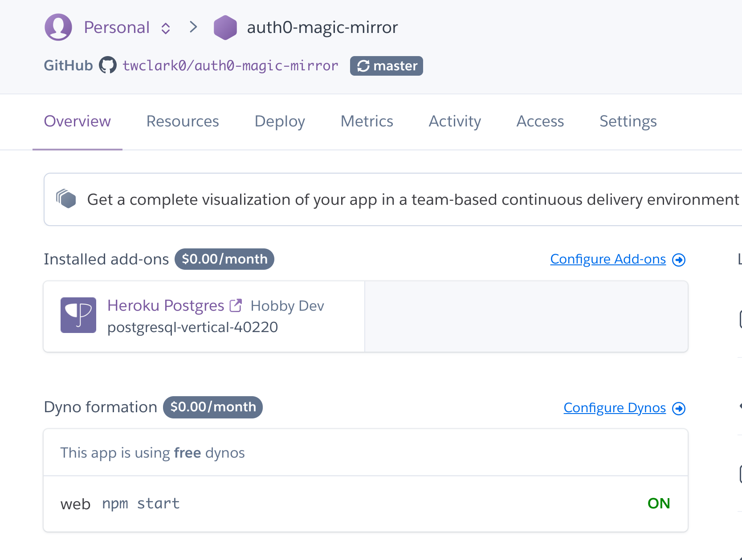Viewport: 742px width, 560px height.
Task: Go to the Metrics tab
Action: pos(367,121)
